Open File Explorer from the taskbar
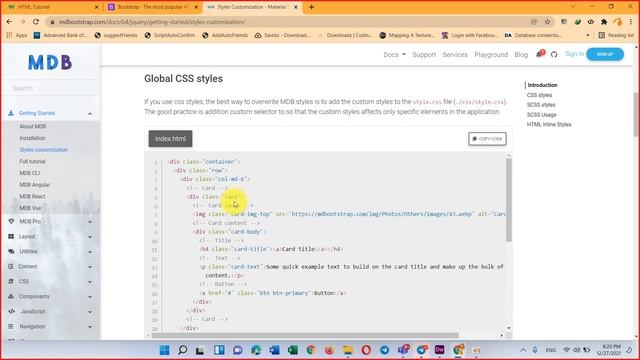The image size is (640, 360). (x=348, y=350)
